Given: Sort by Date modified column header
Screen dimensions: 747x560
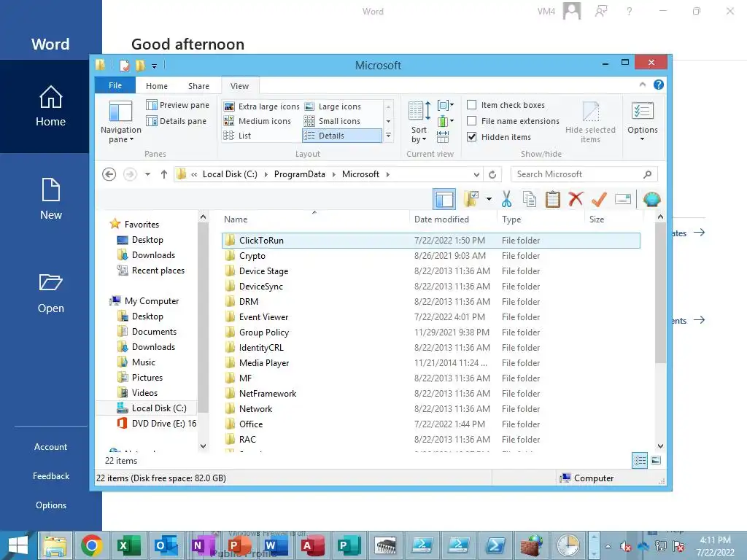Looking at the screenshot, I should (452, 219).
